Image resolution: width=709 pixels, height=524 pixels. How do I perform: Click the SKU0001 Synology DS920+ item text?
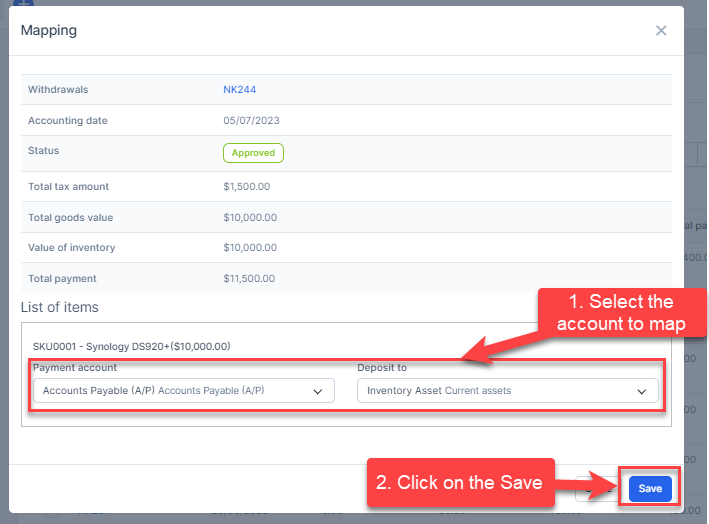131,346
